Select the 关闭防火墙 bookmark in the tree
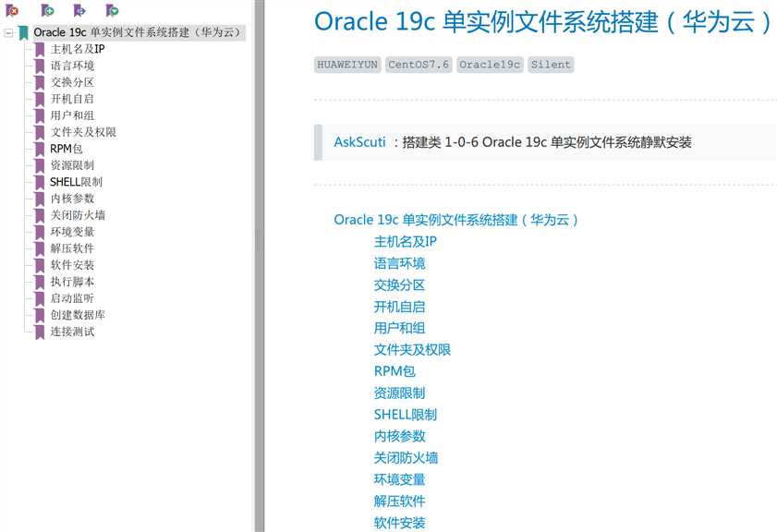Image resolution: width=777 pixels, height=532 pixels. (78, 215)
